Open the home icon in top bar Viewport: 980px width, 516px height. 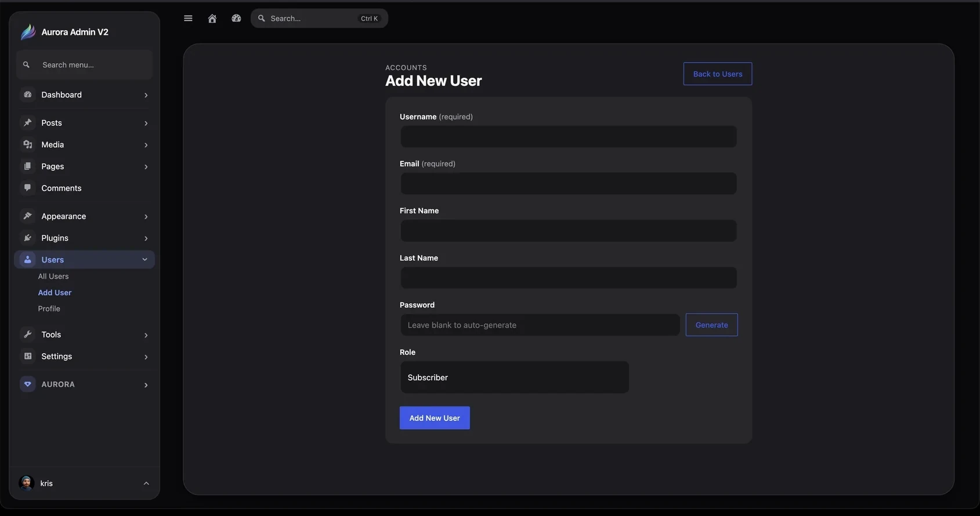click(212, 19)
